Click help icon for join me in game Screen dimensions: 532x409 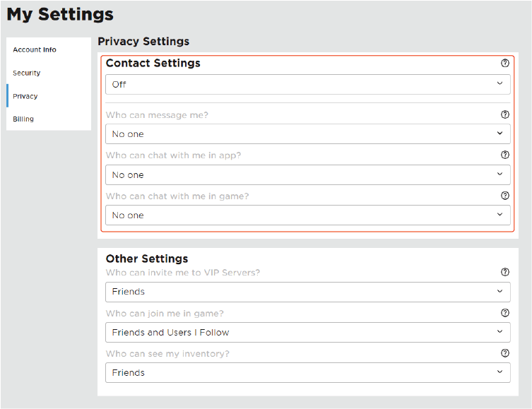point(504,313)
